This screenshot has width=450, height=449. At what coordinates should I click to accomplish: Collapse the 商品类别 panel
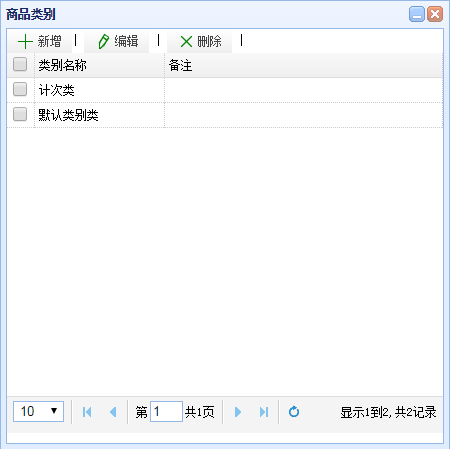(417, 14)
